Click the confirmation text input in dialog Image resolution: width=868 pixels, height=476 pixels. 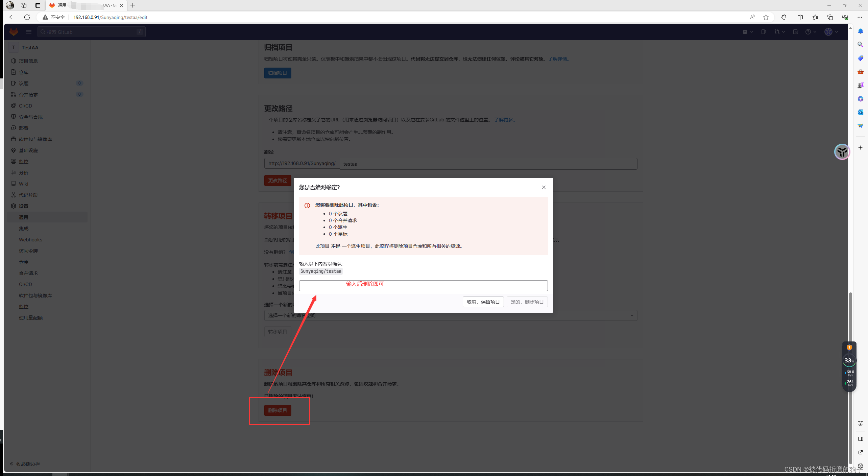(x=423, y=285)
